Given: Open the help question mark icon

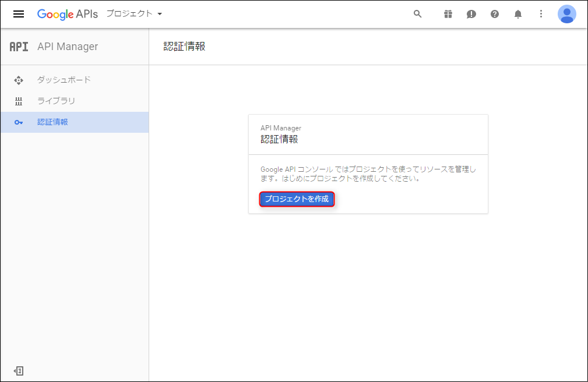Looking at the screenshot, I should pyautogui.click(x=495, y=14).
